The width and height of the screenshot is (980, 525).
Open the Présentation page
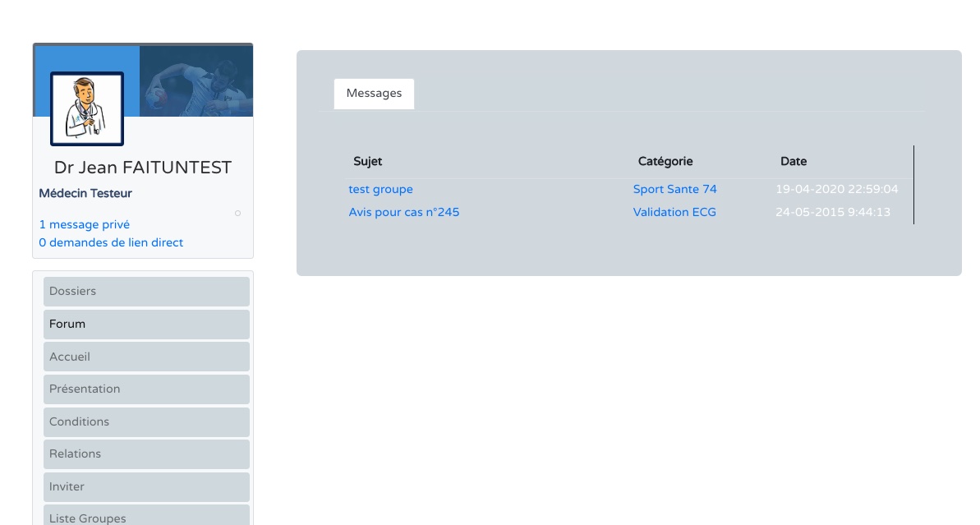pyautogui.click(x=146, y=389)
